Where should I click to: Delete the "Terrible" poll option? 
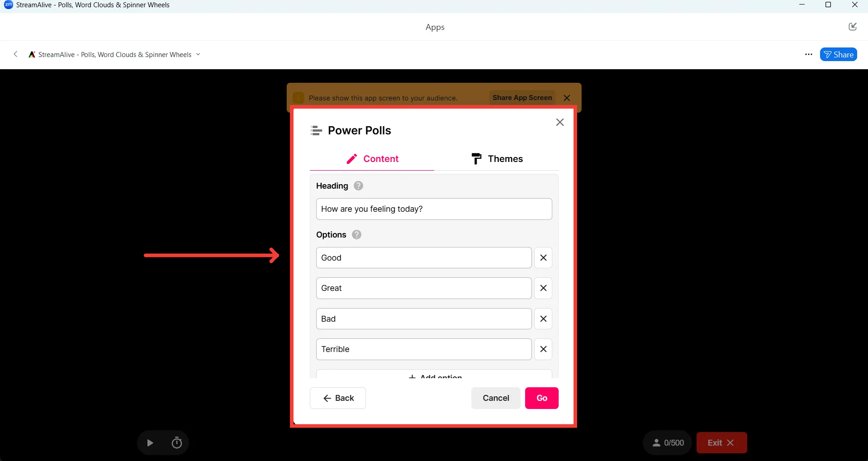point(543,349)
